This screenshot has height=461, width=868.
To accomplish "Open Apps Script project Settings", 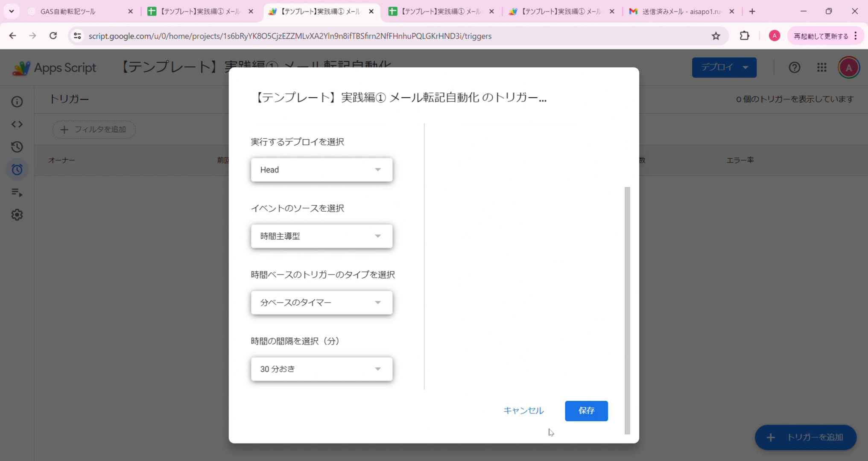I will pos(16,215).
